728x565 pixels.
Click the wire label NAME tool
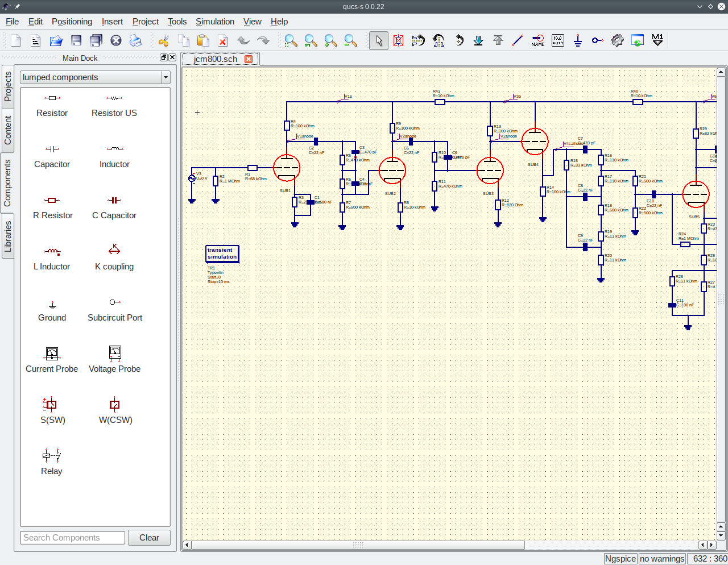pos(537,40)
